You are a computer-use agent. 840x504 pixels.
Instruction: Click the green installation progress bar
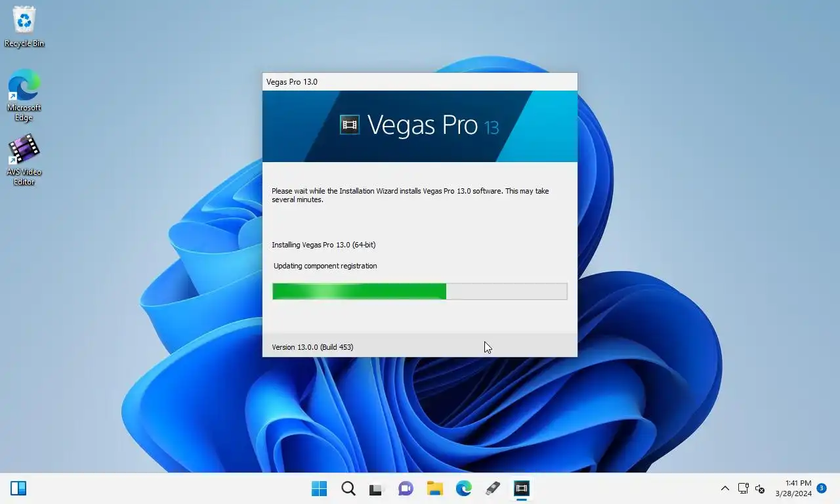pyautogui.click(x=420, y=291)
